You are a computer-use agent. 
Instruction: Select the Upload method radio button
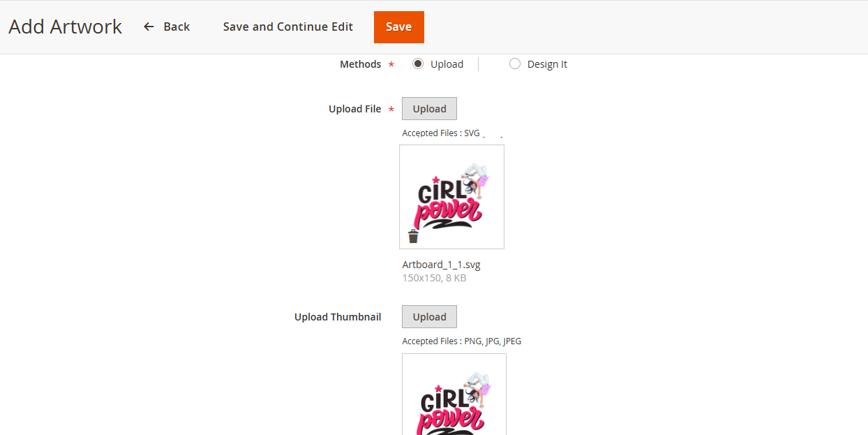click(x=418, y=64)
